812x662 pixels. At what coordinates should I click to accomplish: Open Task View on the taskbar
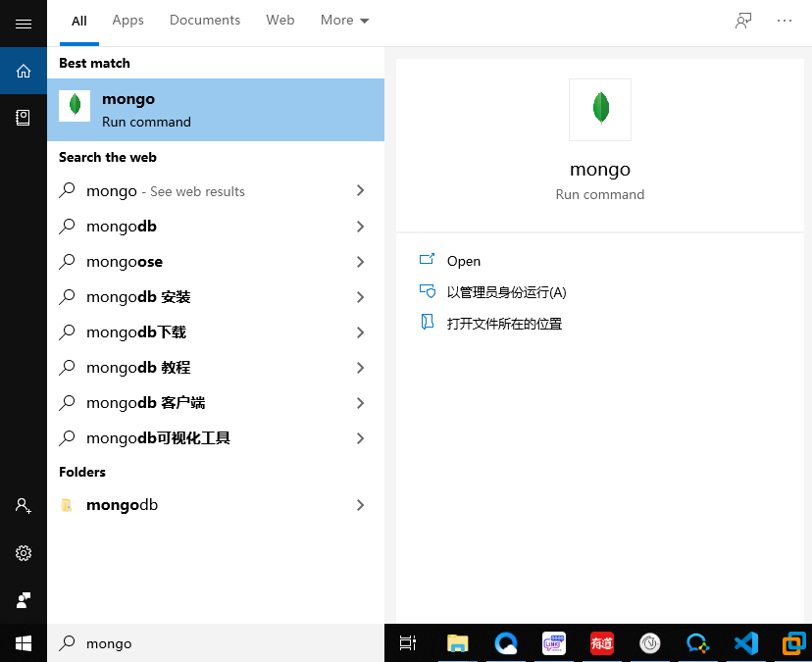(x=408, y=643)
